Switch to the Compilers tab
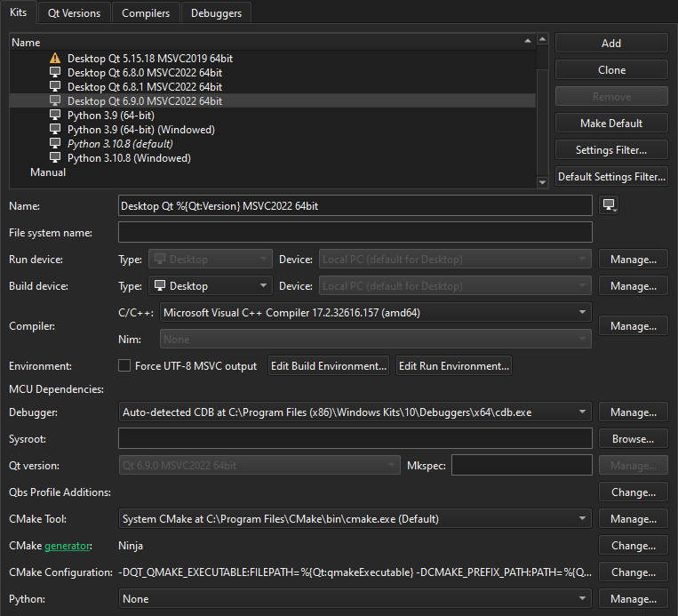This screenshot has width=678, height=616. click(x=146, y=13)
